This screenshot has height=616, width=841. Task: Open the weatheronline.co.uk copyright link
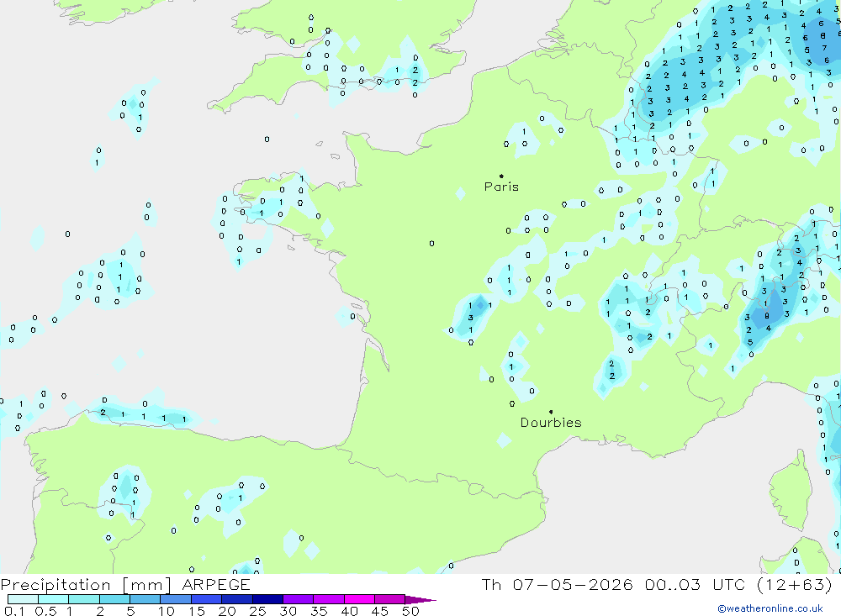click(x=770, y=608)
